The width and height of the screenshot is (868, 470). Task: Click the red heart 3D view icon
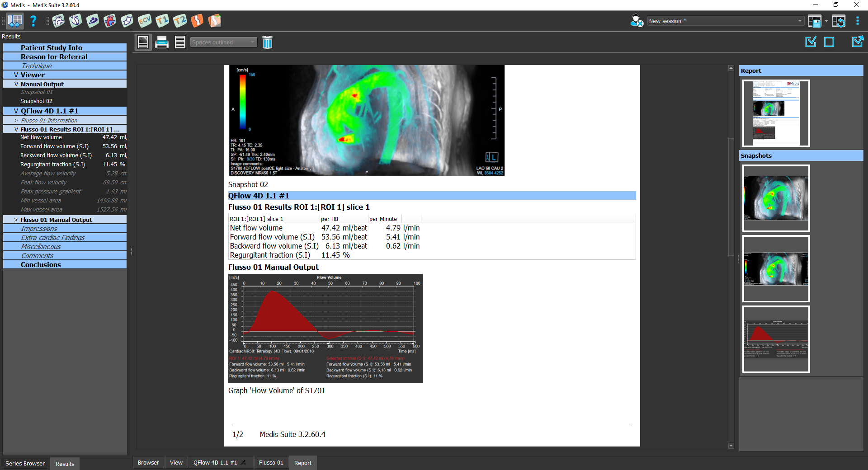[110, 21]
